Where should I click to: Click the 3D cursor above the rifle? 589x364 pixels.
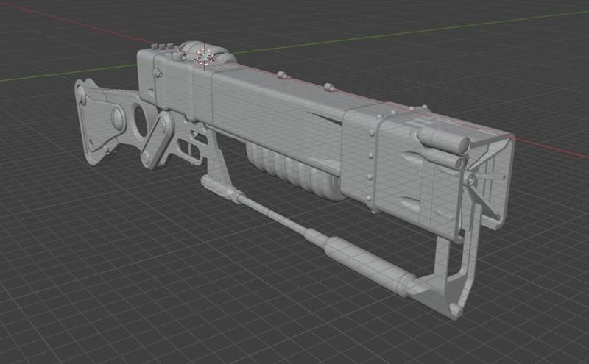click(x=205, y=57)
